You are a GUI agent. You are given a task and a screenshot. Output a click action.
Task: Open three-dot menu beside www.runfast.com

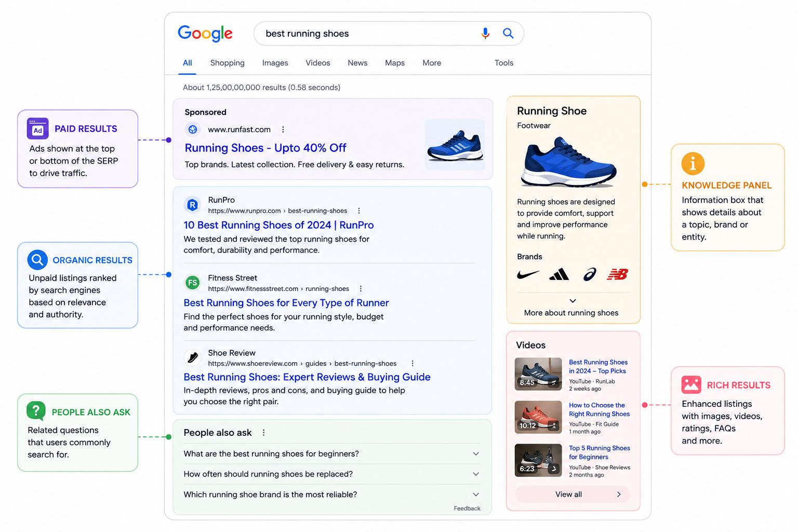283,129
